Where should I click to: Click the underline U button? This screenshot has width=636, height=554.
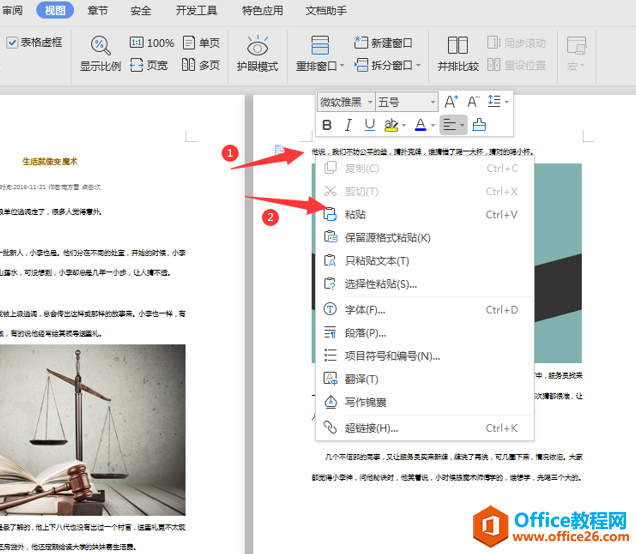point(370,125)
